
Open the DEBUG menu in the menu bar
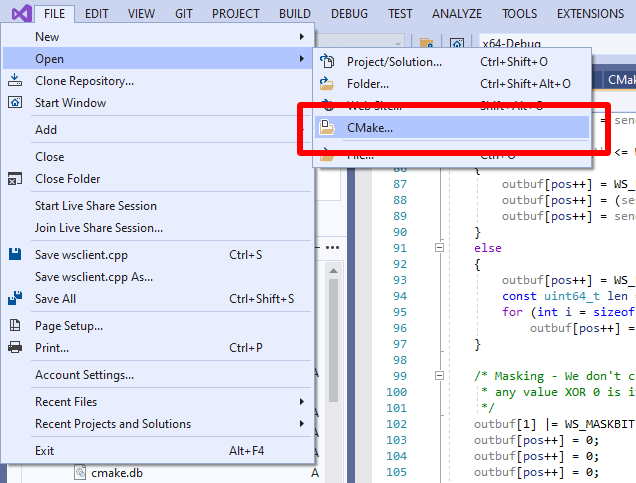point(349,14)
